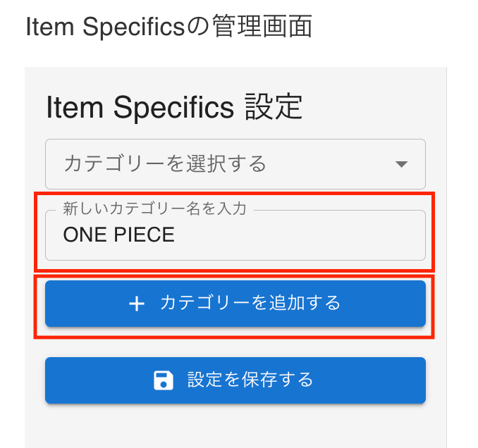The image size is (478, 448).
Task: Click the Item Specificsの管理画面 page title
Action: 168,27
